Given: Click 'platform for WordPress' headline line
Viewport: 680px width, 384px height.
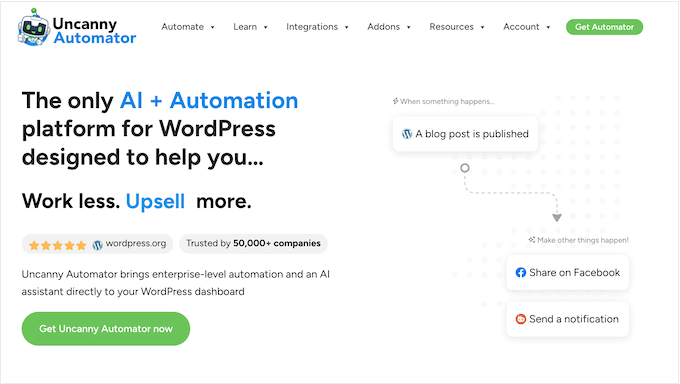Looking at the screenshot, I should (149, 129).
